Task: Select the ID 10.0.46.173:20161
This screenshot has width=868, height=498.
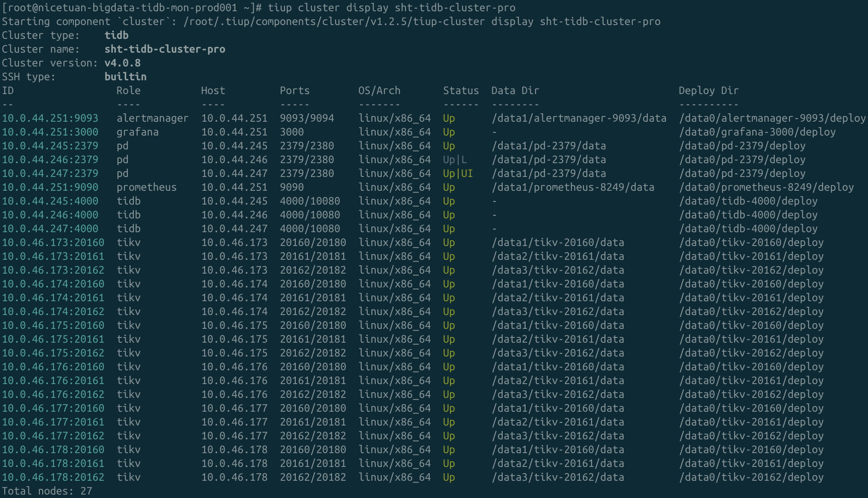Action: [53, 256]
